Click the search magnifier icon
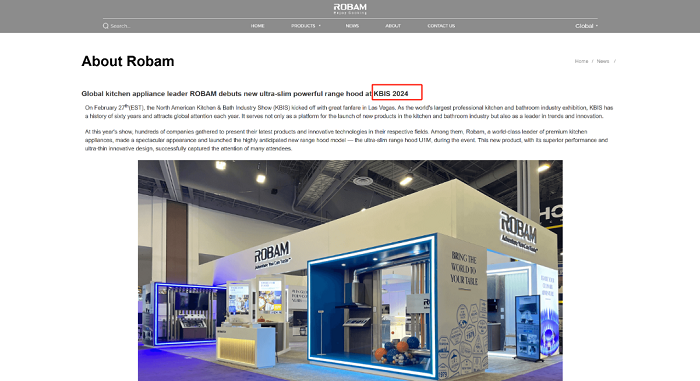Screen dimensions: 700x381 [105, 26]
